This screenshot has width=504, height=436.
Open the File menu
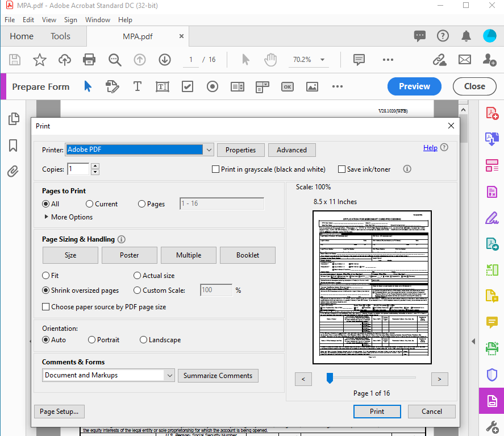pos(10,20)
